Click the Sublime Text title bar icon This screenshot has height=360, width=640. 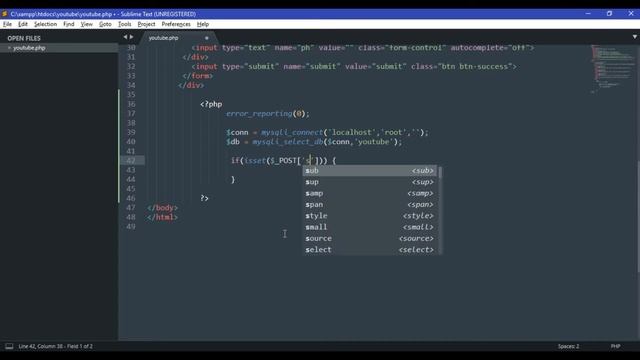tap(4, 14)
